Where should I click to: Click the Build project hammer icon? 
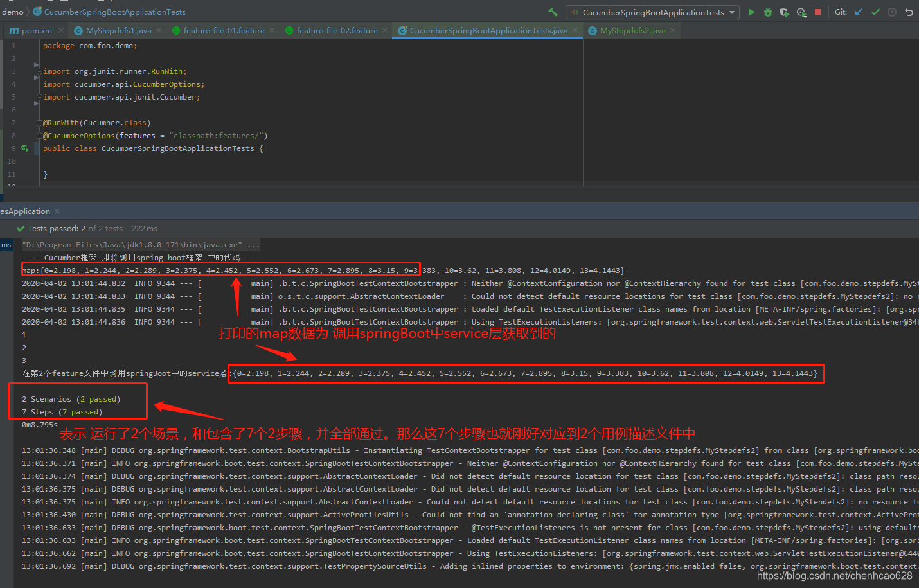click(553, 12)
